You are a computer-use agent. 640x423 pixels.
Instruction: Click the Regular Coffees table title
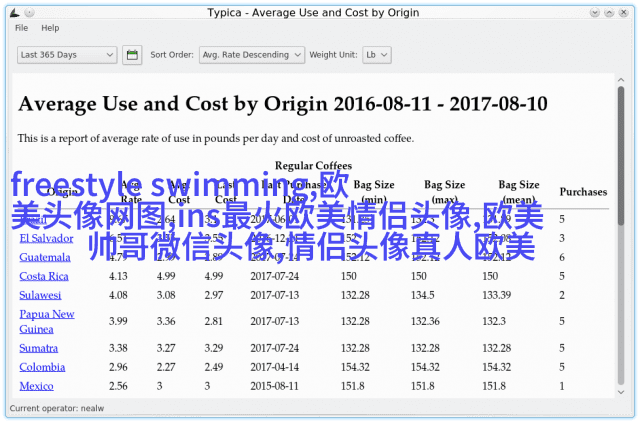pyautogui.click(x=313, y=166)
